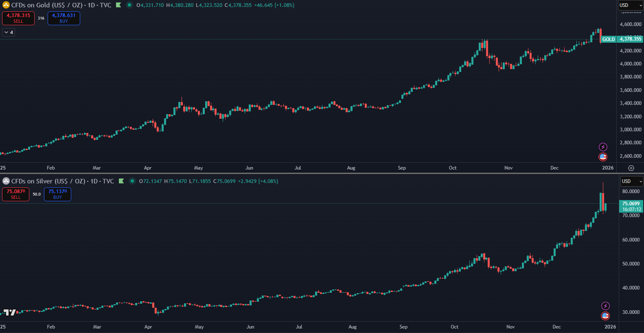
Task: Click the green flag icon beside Gold title
Action: tap(118, 5)
